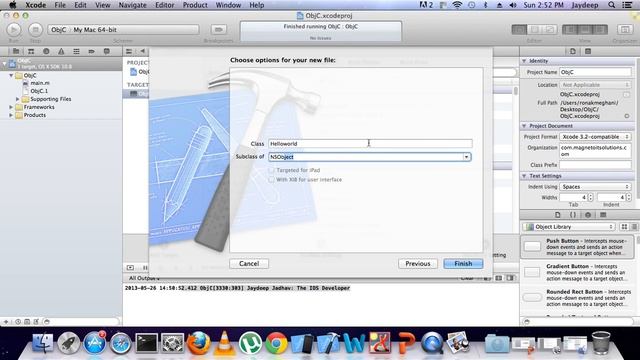Hide the Utilities pane view button
The height and width of the screenshot is (360, 640).
click(x=600, y=29)
